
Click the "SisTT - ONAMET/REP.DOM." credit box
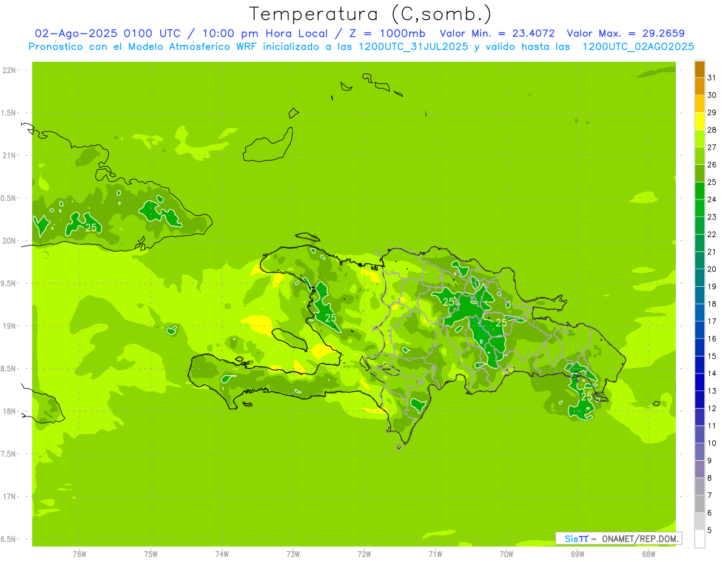pyautogui.click(x=619, y=538)
